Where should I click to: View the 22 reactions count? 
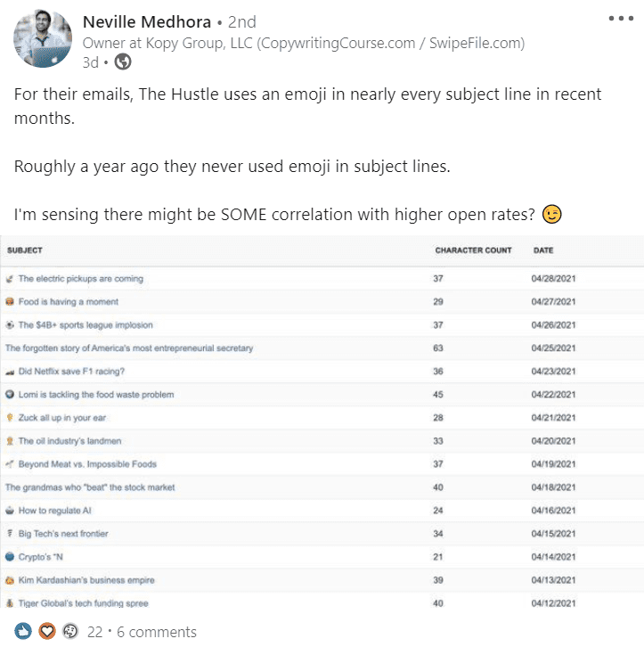[94, 632]
